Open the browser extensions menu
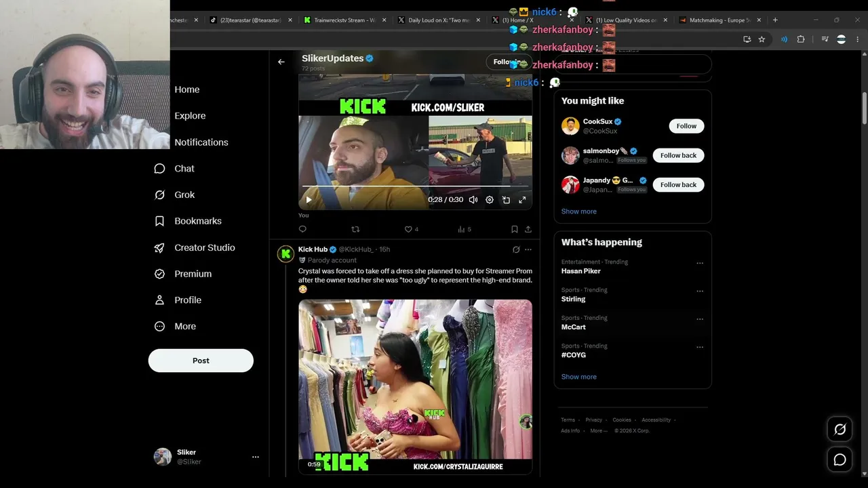The width and height of the screenshot is (868, 488). coord(801,39)
